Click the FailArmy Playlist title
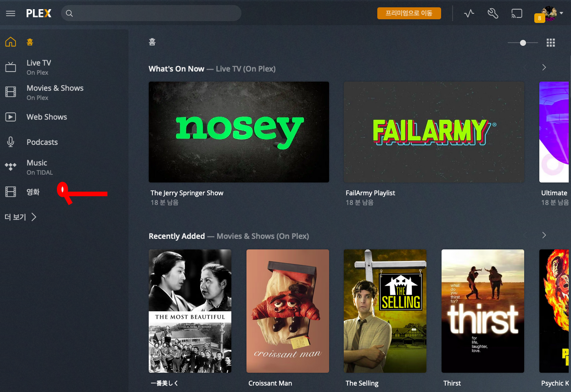Screen dimensions: 571x392 [370, 193]
